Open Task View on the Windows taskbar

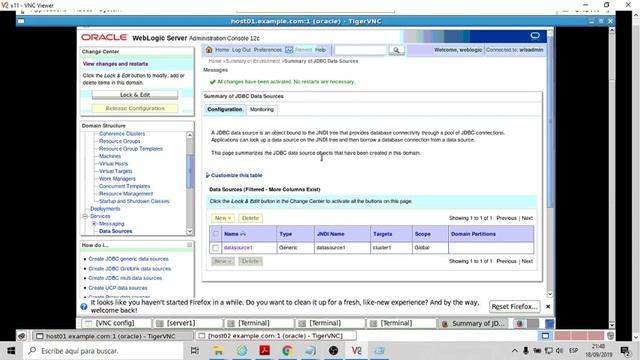tap(195, 351)
